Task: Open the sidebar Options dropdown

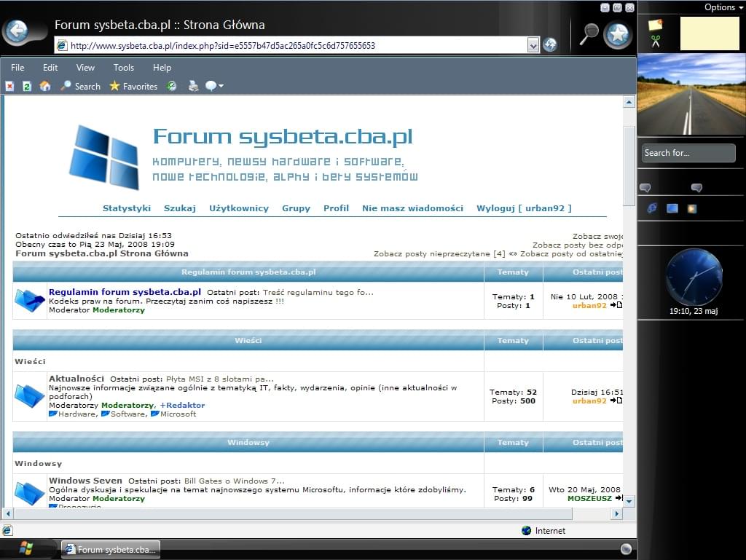Action: pyautogui.click(x=723, y=7)
